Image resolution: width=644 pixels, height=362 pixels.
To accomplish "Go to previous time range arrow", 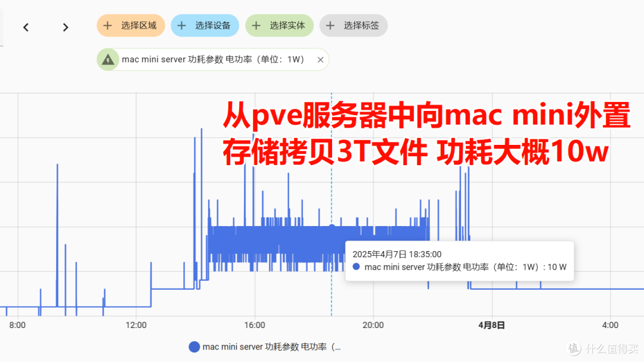I will click(x=26, y=27).
